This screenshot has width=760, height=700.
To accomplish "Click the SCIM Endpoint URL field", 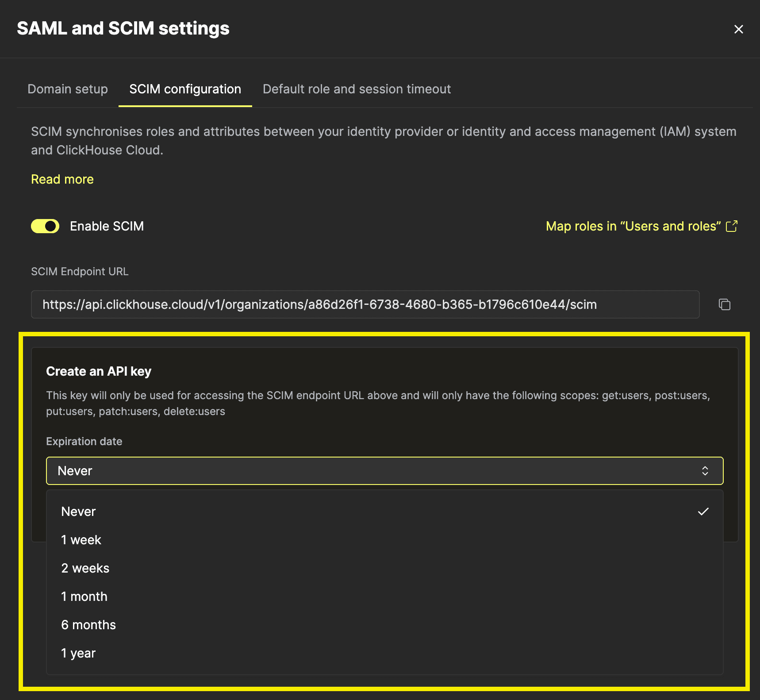I will 365,304.
